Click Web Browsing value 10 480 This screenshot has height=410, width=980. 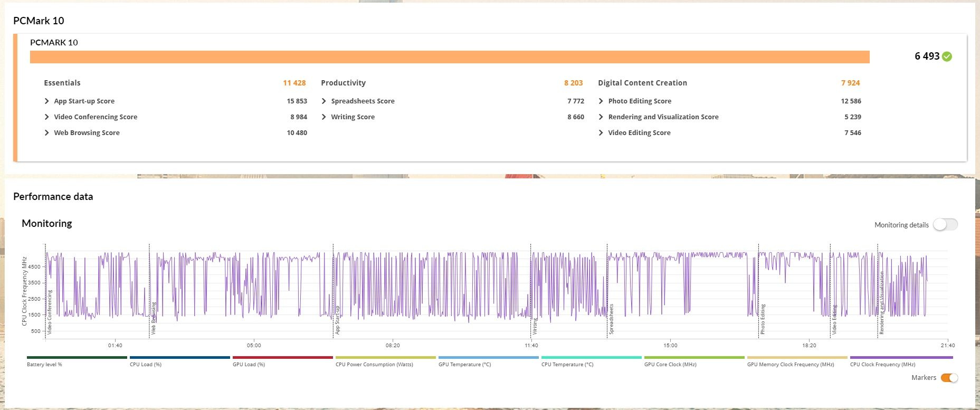[x=297, y=133]
